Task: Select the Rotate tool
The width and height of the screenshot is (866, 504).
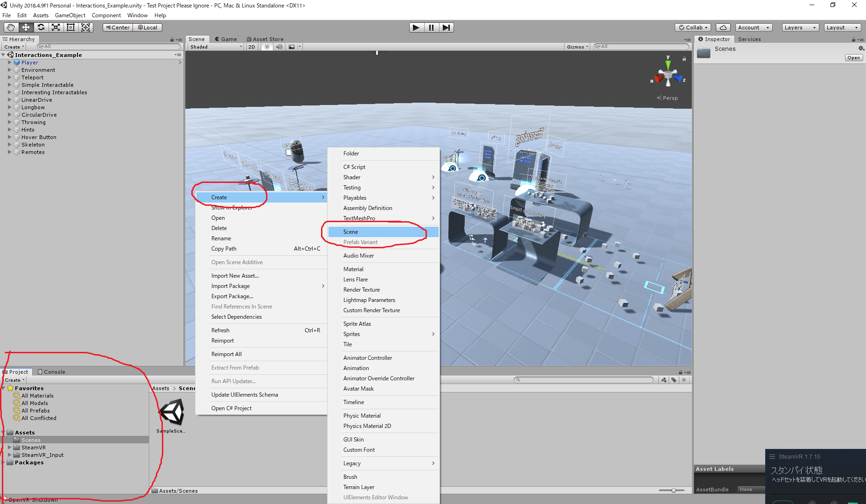Action: pos(41,27)
